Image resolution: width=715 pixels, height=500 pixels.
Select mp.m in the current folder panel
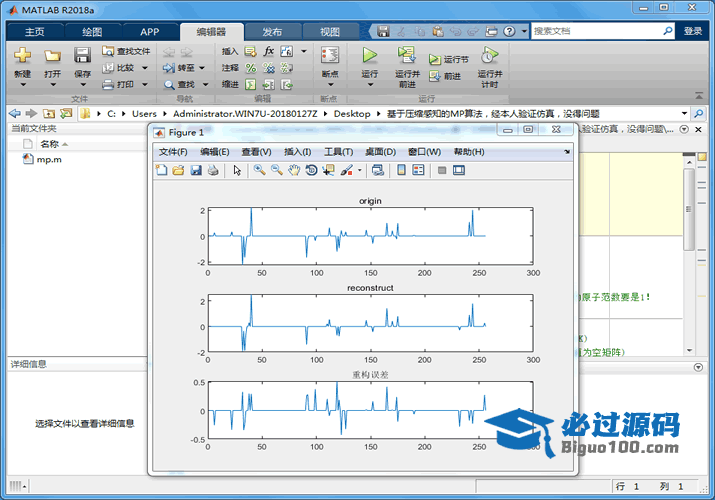pyautogui.click(x=48, y=159)
